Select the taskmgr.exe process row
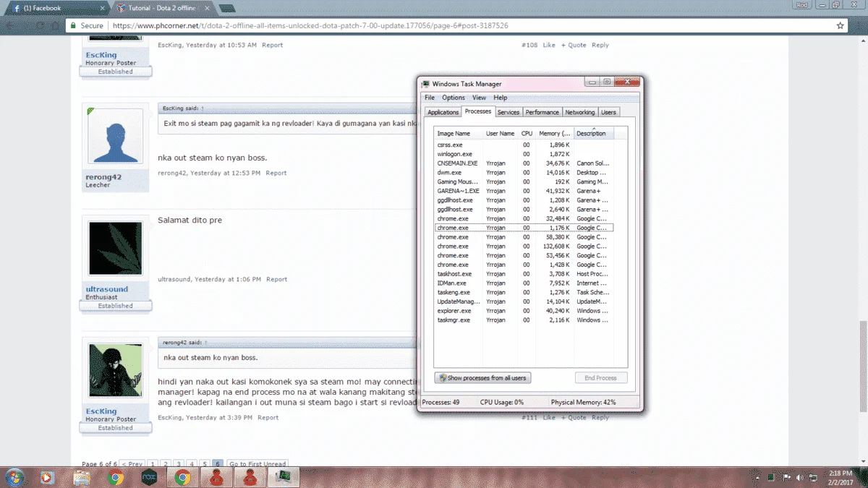 [524, 320]
